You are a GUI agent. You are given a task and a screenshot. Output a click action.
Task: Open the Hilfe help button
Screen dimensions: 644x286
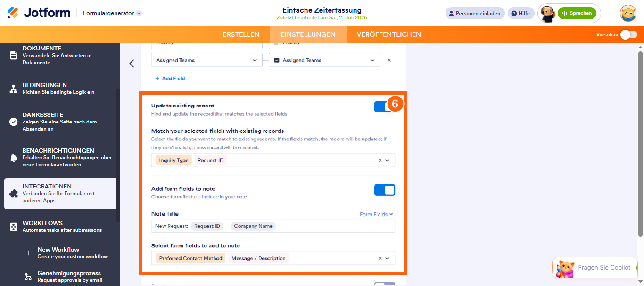pos(521,13)
